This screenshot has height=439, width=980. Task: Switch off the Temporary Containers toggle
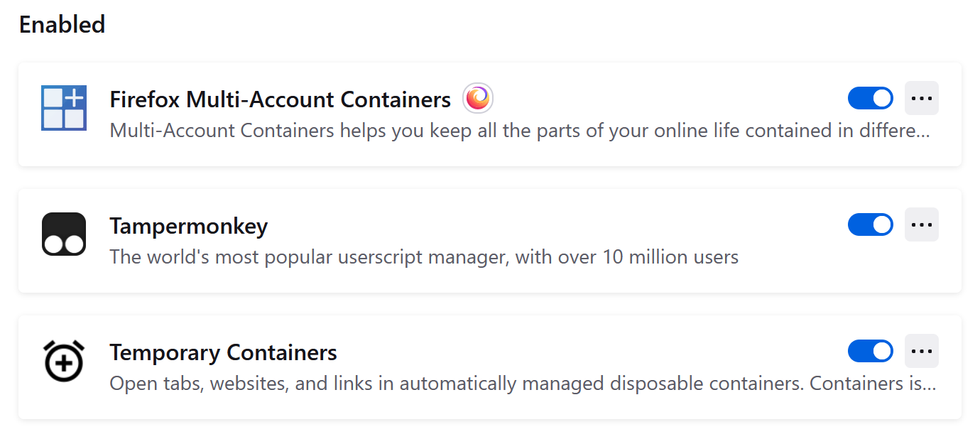(870, 352)
